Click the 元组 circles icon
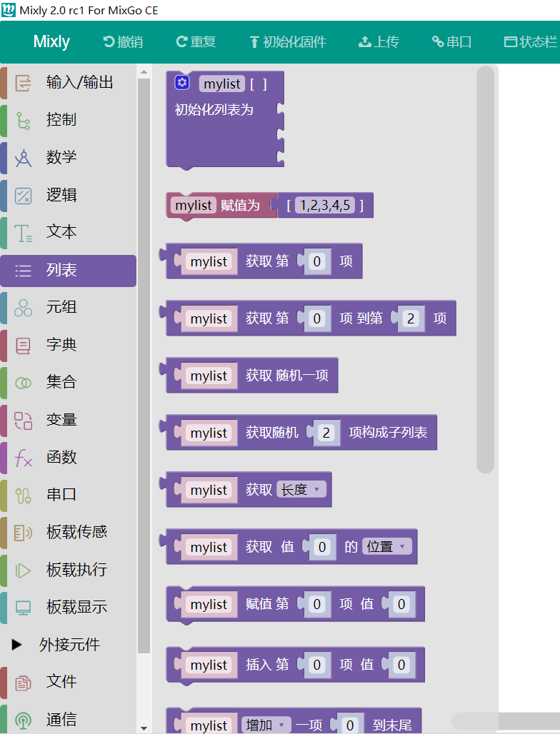This screenshot has width=560, height=734. pyautogui.click(x=23, y=308)
